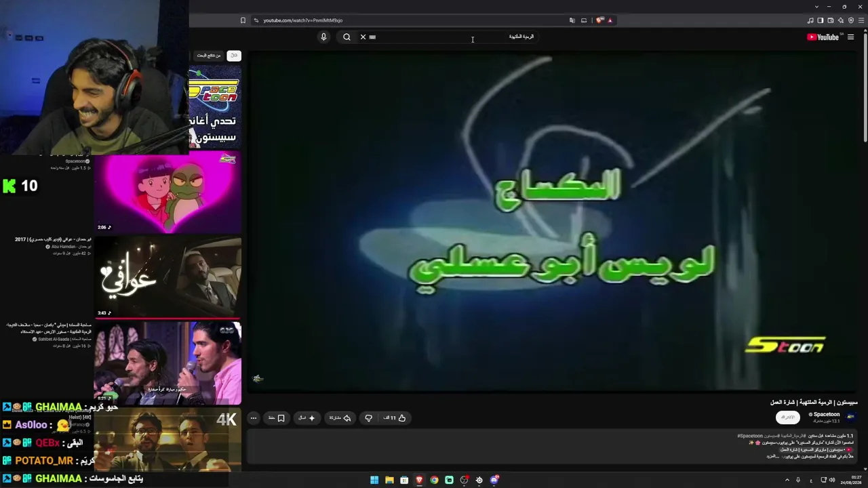The image size is (868, 488).
Task: Open site settings icon beside the URL
Action: (256, 20)
